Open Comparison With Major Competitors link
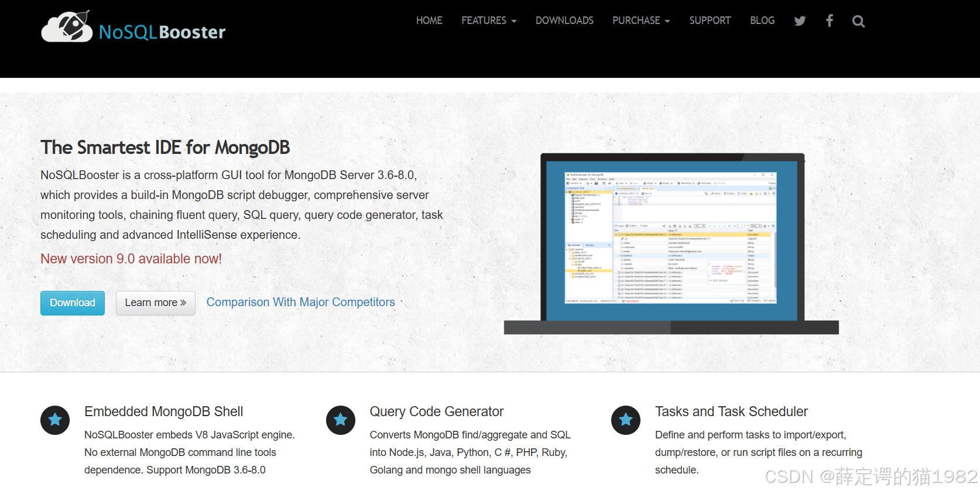This screenshot has height=494, width=980. [301, 302]
